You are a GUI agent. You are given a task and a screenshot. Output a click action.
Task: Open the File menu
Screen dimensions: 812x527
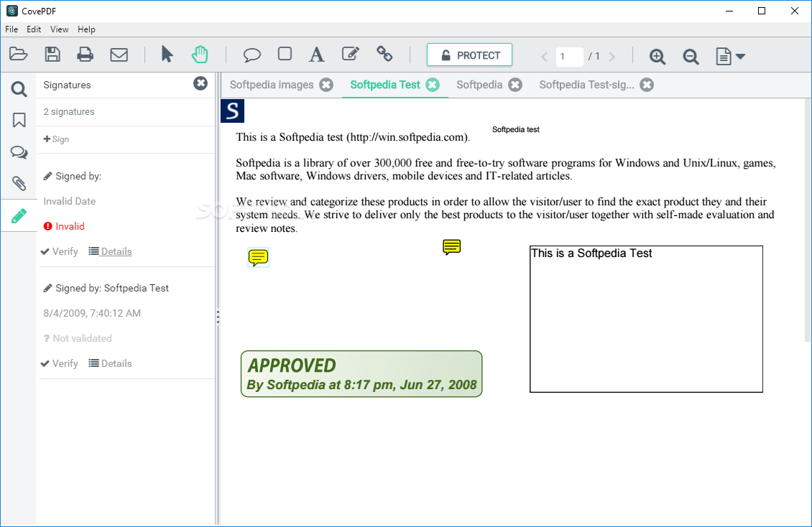[x=11, y=29]
